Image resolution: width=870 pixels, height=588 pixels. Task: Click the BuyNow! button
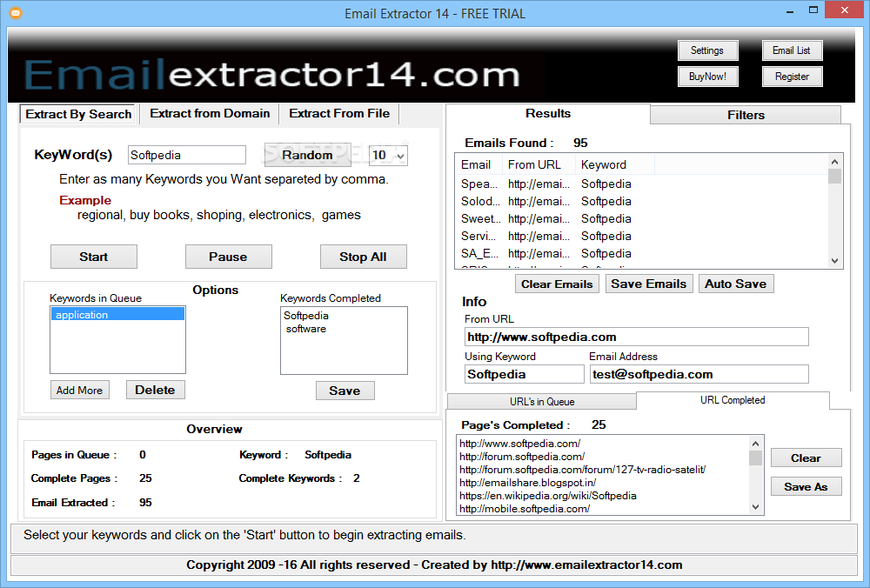(x=707, y=77)
